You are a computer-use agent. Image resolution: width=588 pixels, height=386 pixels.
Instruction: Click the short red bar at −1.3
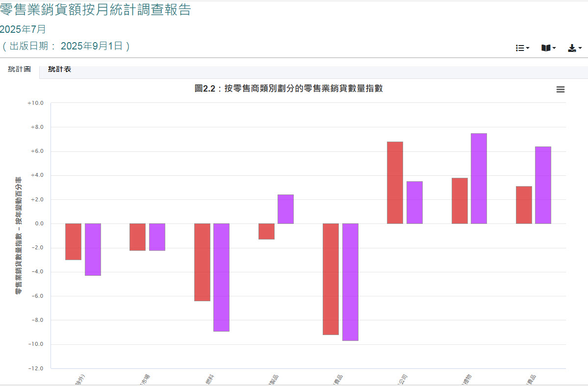pyautogui.click(x=266, y=231)
